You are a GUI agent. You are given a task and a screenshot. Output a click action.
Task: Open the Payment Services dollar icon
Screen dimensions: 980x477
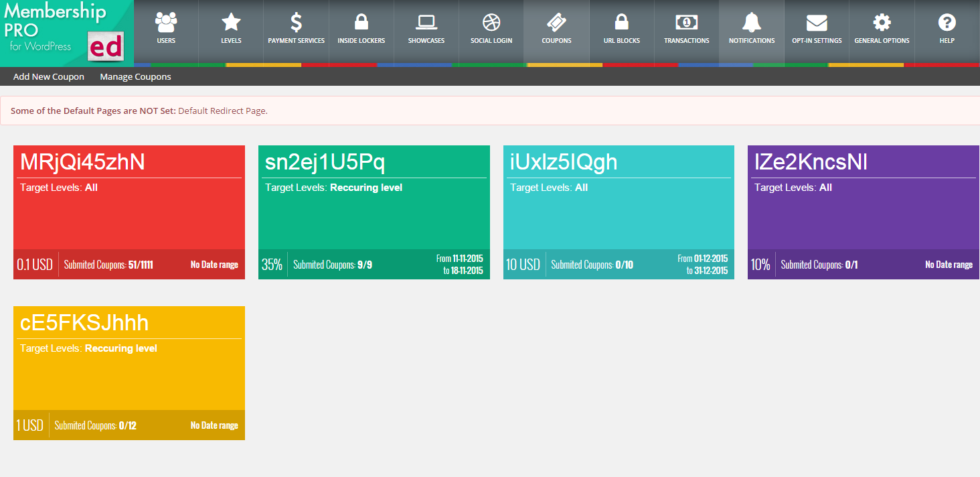point(296,23)
